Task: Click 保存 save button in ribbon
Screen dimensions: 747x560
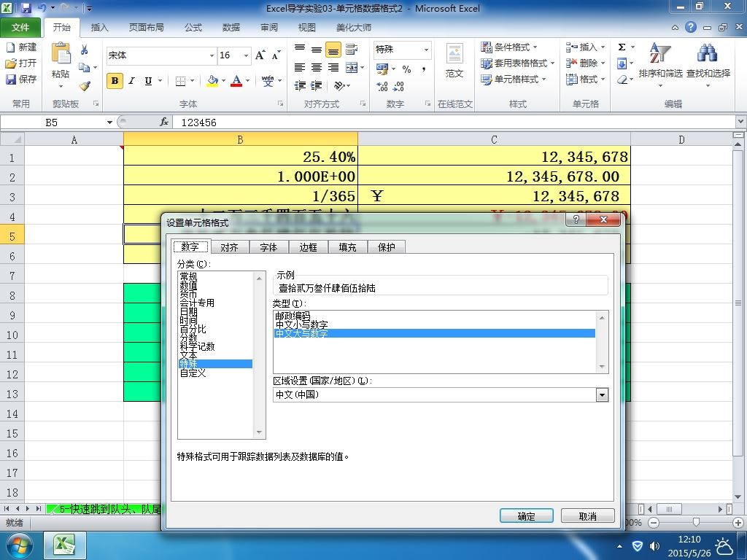Action: (21, 79)
